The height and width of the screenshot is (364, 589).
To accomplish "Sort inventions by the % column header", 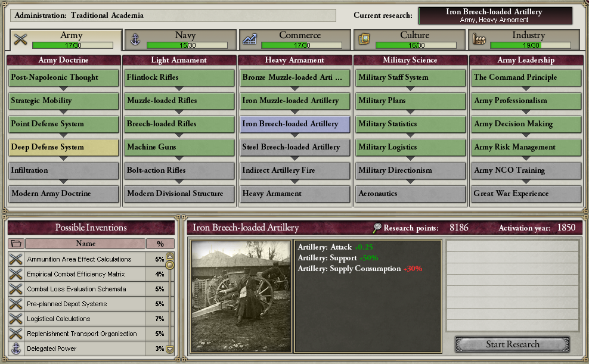I will pyautogui.click(x=160, y=244).
